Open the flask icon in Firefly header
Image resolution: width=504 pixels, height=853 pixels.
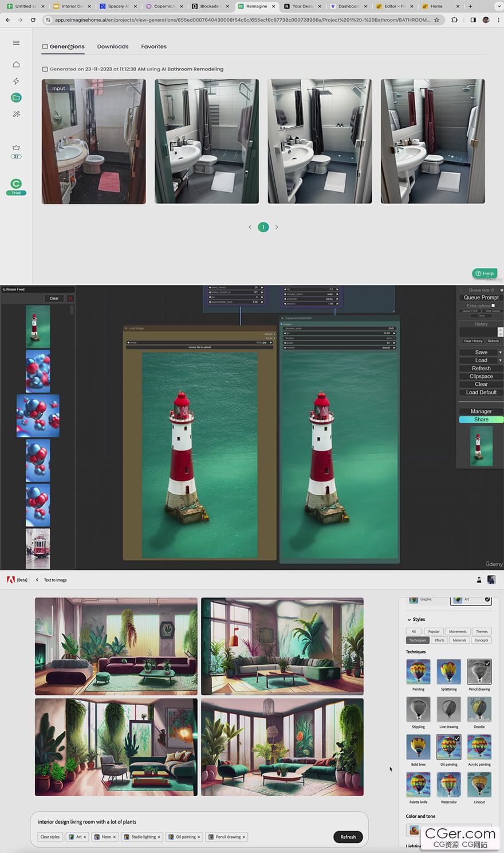(479, 580)
